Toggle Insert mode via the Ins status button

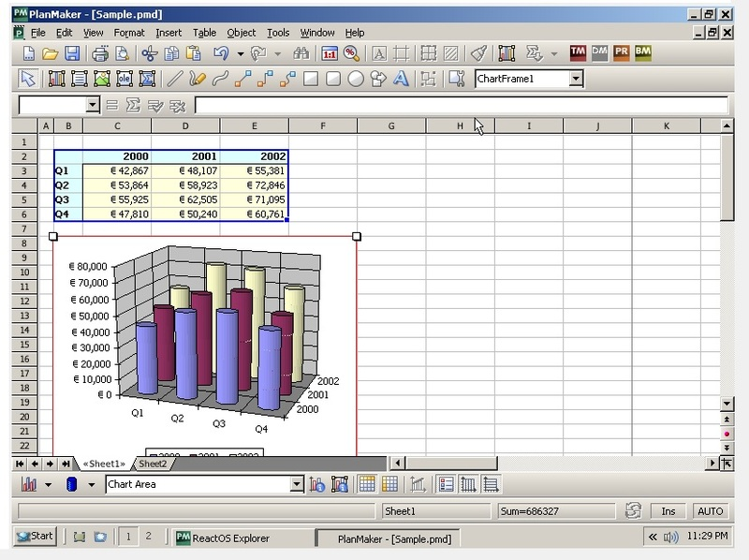tap(670, 511)
